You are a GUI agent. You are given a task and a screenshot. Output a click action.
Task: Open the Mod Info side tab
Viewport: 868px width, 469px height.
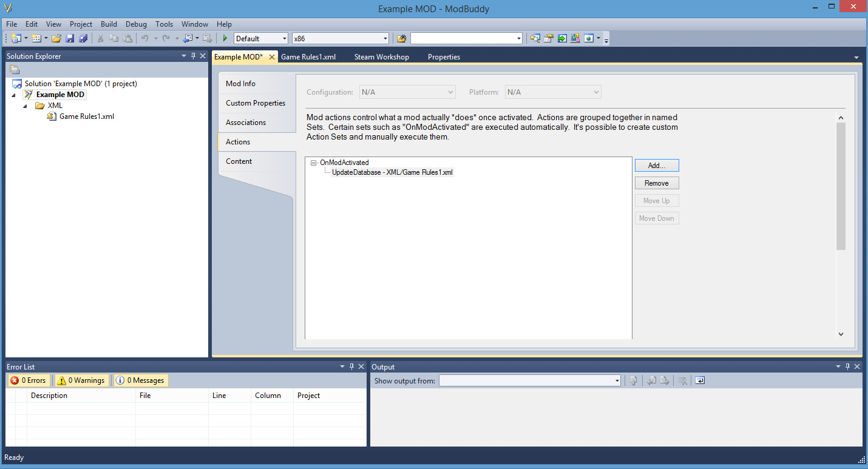257,84
